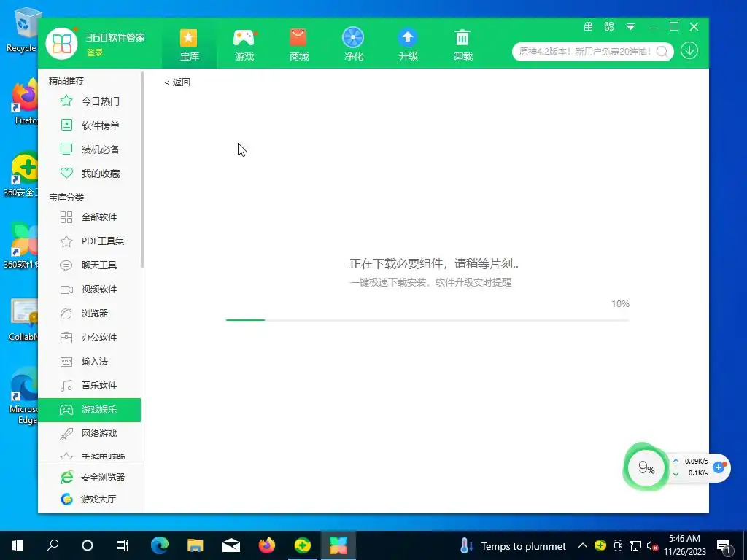Viewport: 747px width, 560px height.
Task: Open the Windows Start menu
Action: pos(18,545)
